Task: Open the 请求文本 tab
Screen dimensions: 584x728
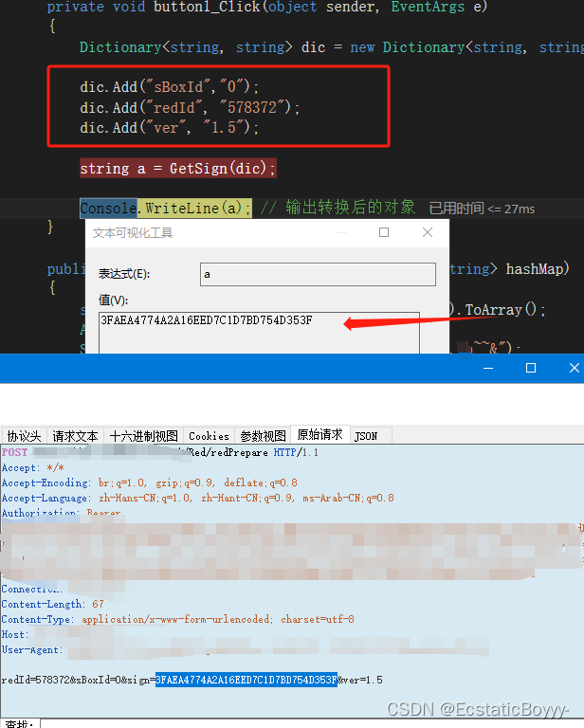Action: [x=75, y=436]
